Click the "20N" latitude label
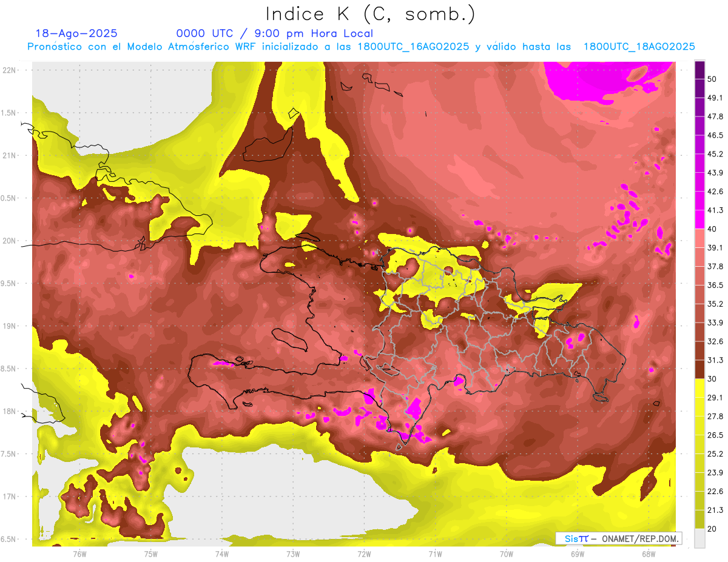728x562 pixels. pos(10,241)
